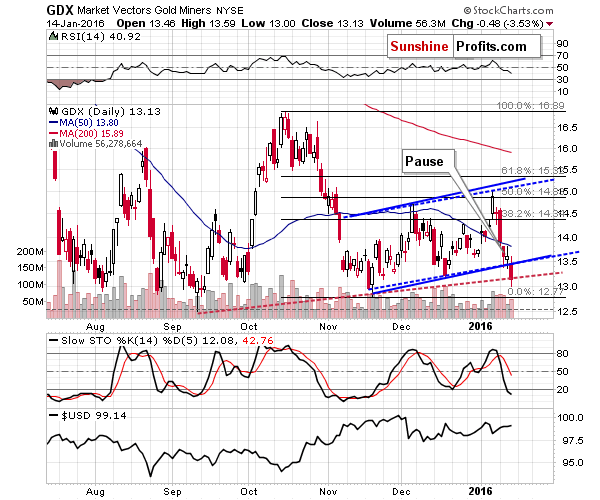Click the 2016 label under the GDX price chart
The width and height of the screenshot is (600, 500).
pos(481,326)
